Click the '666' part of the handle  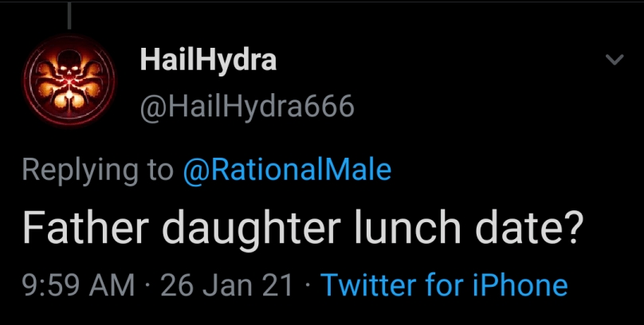(332, 107)
